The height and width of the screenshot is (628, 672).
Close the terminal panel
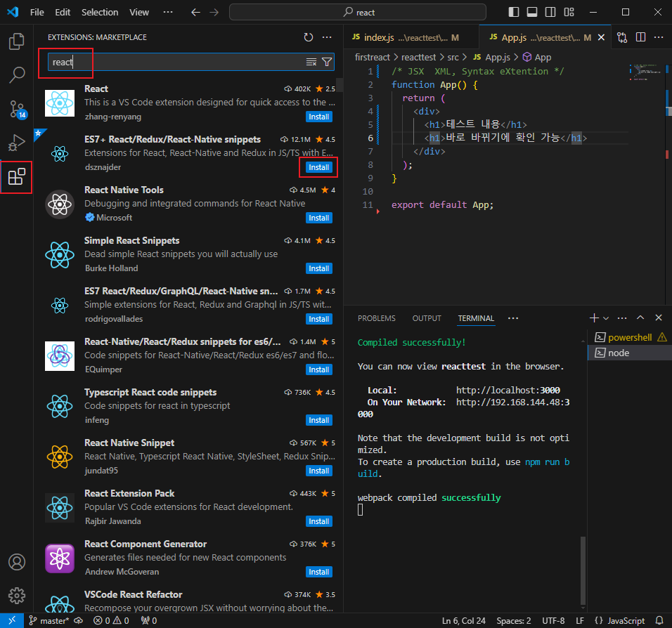(x=659, y=318)
